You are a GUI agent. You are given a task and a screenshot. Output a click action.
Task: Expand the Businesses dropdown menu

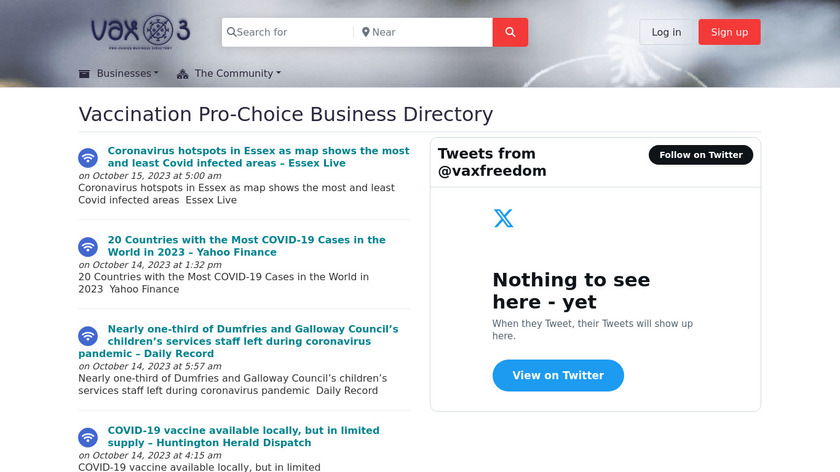[x=127, y=73]
